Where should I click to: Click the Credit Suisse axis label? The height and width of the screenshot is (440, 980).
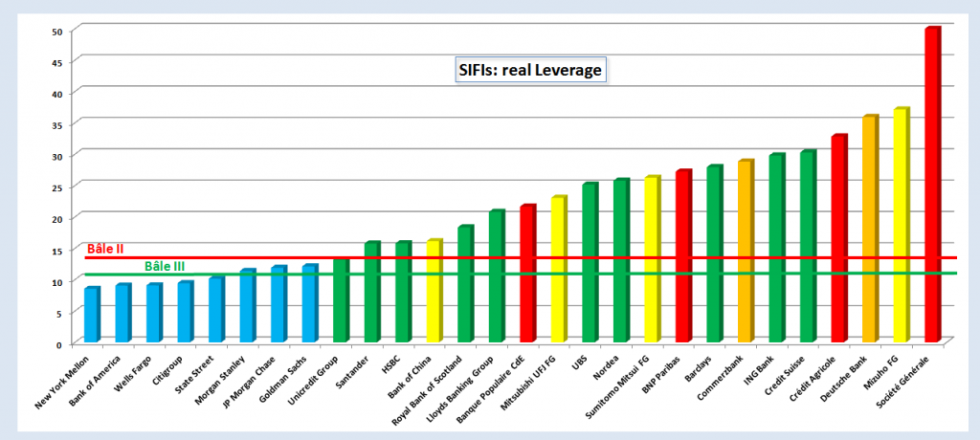pos(787,378)
